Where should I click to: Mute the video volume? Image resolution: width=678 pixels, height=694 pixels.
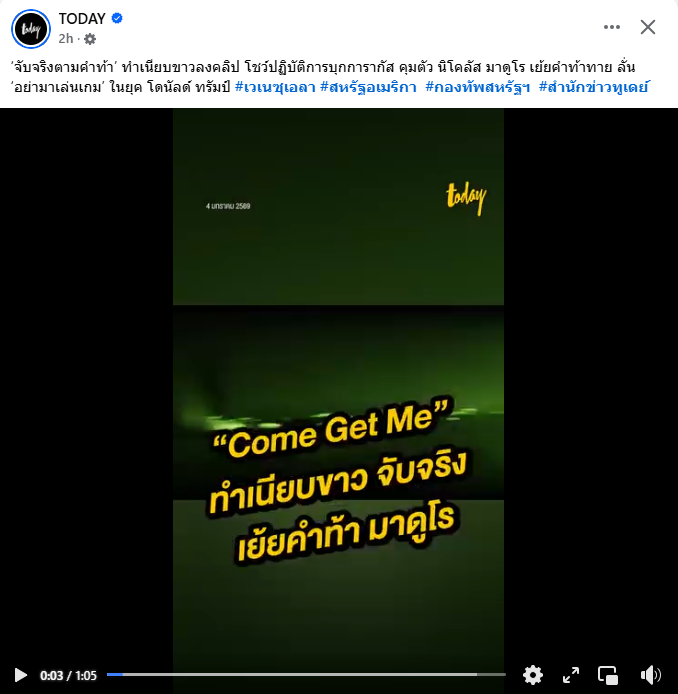coord(650,675)
